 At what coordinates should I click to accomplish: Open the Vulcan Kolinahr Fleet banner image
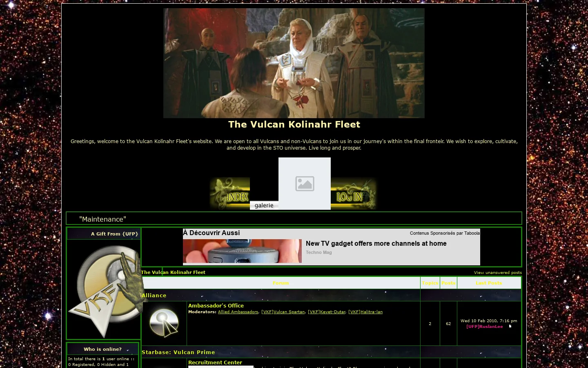click(294, 63)
